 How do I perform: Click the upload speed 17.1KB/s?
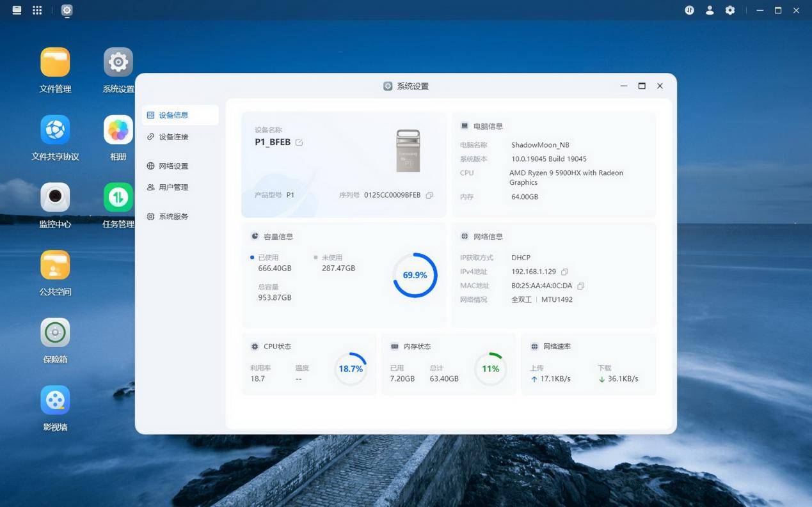point(555,379)
